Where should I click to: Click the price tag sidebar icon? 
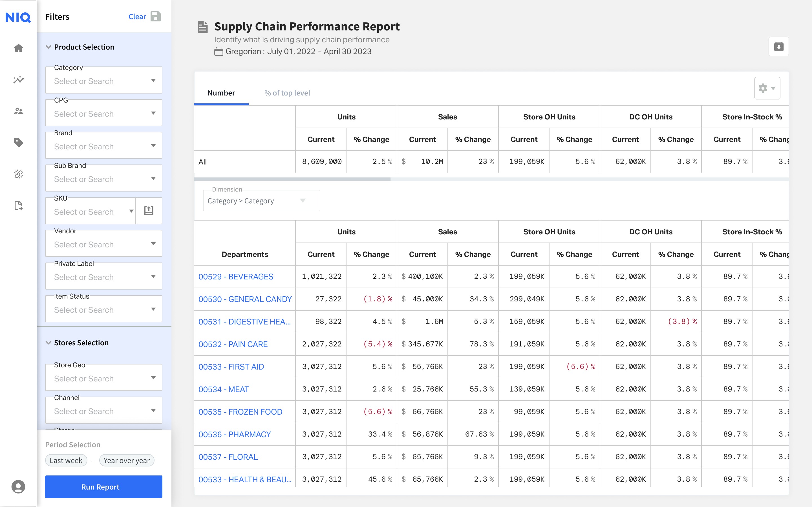(x=18, y=143)
